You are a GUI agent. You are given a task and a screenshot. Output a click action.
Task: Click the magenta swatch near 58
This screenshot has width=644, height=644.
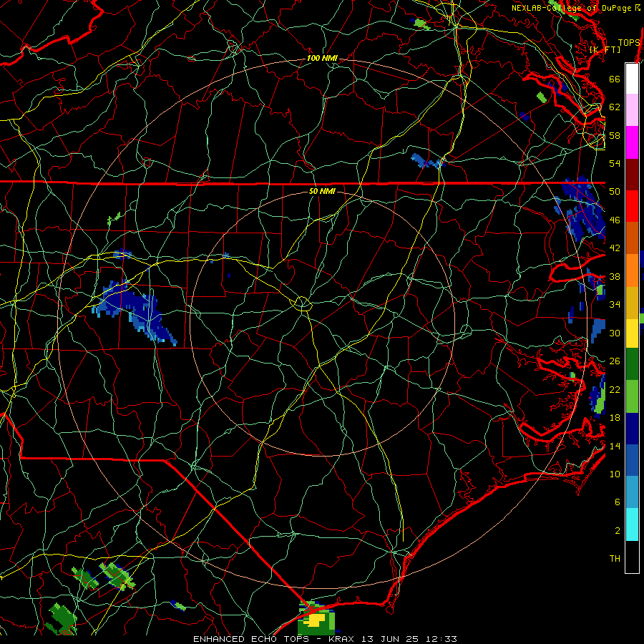632,142
